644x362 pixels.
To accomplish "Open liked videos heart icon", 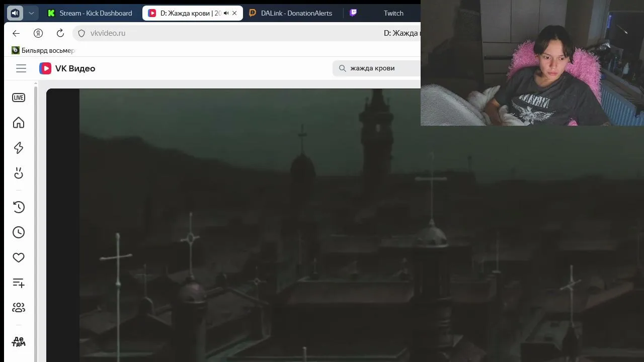I will click(x=19, y=257).
